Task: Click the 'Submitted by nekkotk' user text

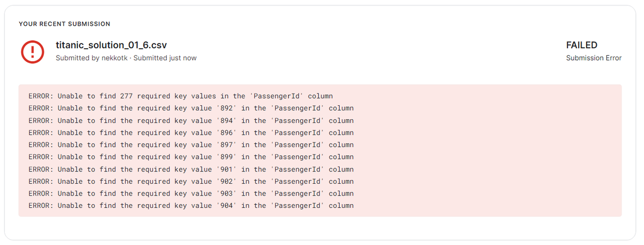Action: point(92,58)
